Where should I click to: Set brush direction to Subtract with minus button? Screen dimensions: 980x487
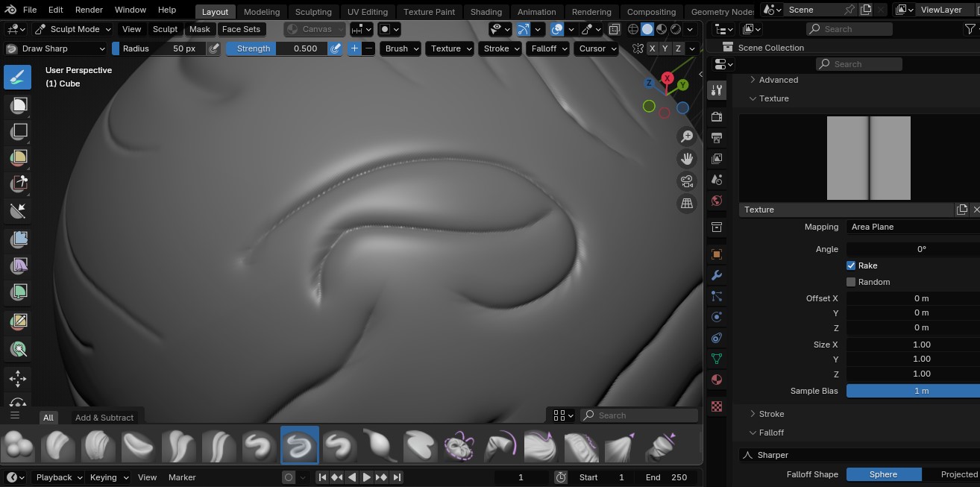pyautogui.click(x=368, y=48)
